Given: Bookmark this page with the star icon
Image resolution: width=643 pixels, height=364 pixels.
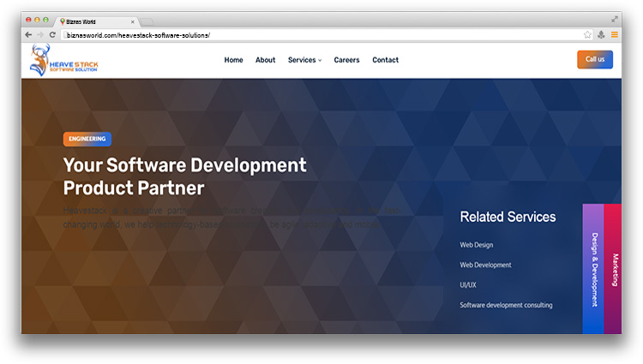Looking at the screenshot, I should (x=587, y=35).
